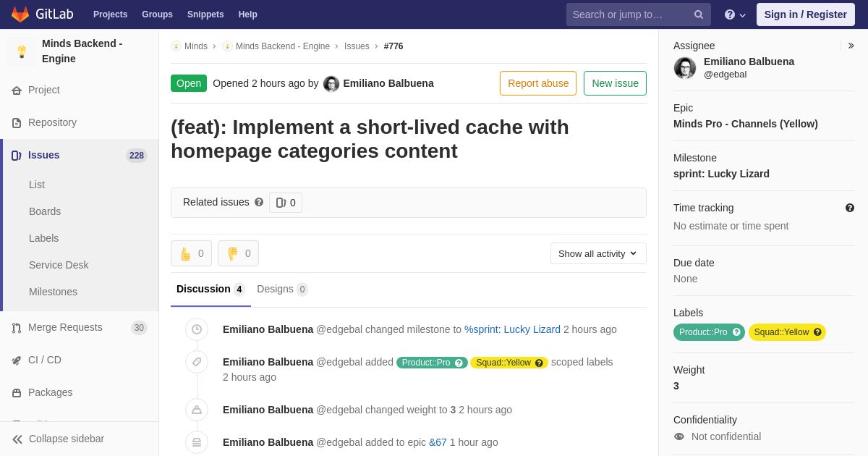Image resolution: width=868 pixels, height=456 pixels.
Task: Open the &67 epic link
Action: pyautogui.click(x=438, y=442)
